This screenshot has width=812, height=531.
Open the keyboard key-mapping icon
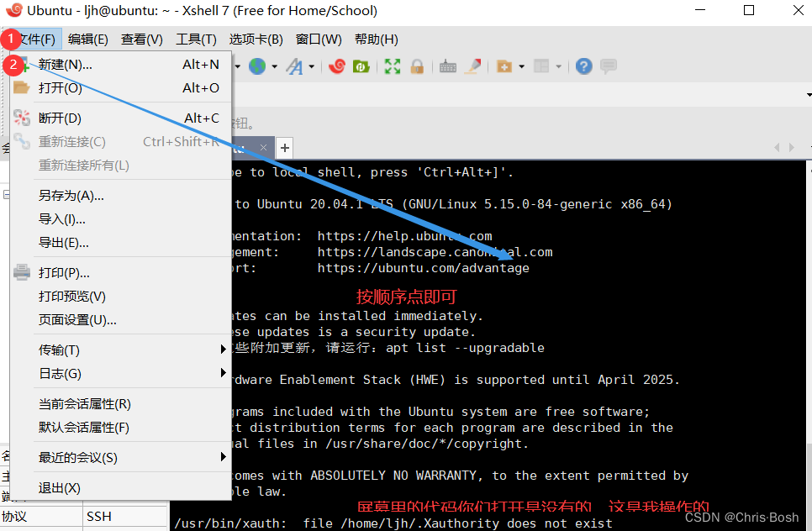[x=447, y=66]
